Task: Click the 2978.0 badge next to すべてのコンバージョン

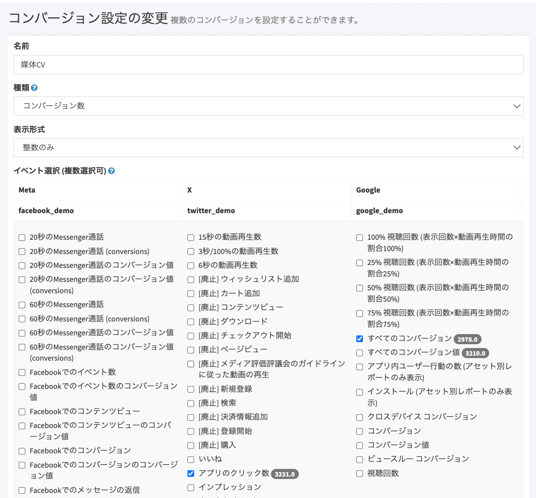Action: (468, 339)
